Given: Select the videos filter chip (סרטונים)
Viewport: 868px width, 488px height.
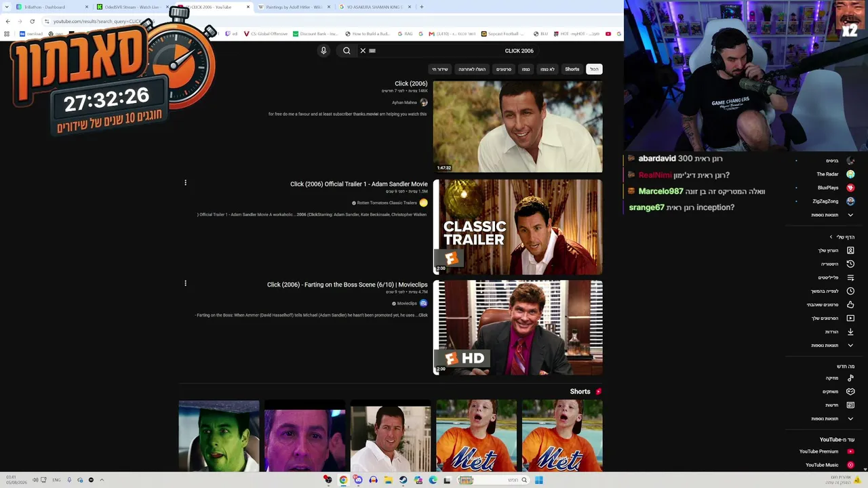Looking at the screenshot, I should point(504,69).
